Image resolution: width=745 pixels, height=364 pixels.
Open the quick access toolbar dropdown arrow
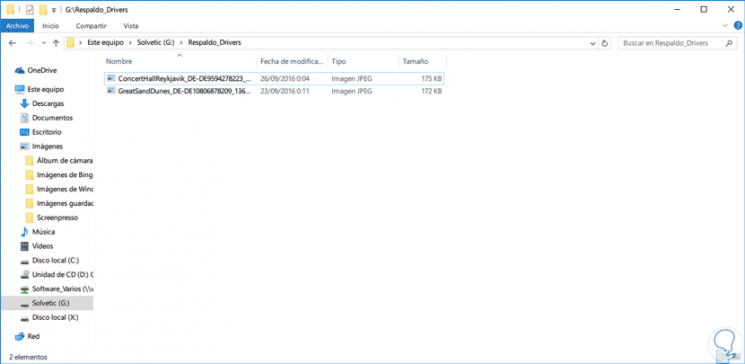tap(54, 10)
